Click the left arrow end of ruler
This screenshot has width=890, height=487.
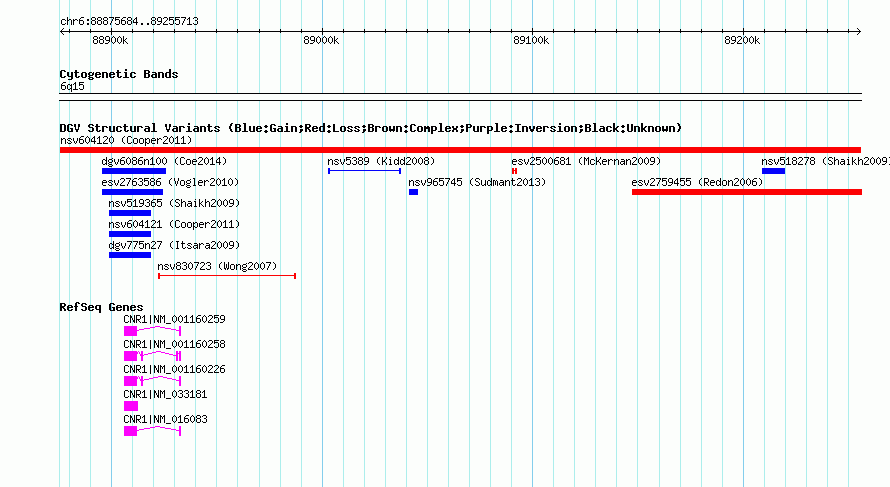(x=62, y=32)
